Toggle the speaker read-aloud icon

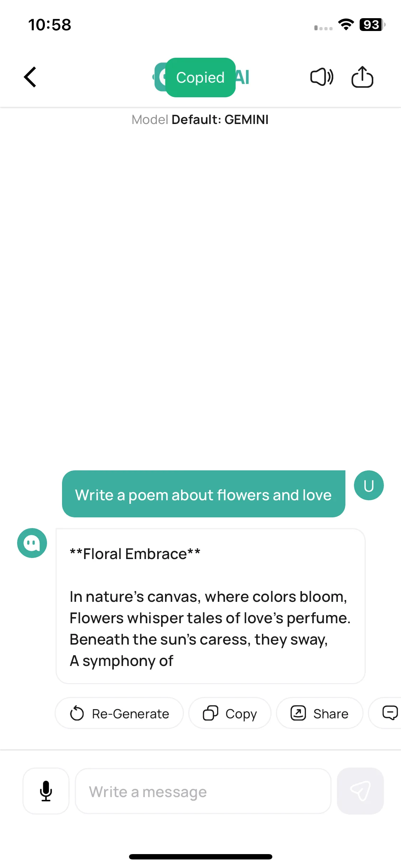tap(322, 77)
